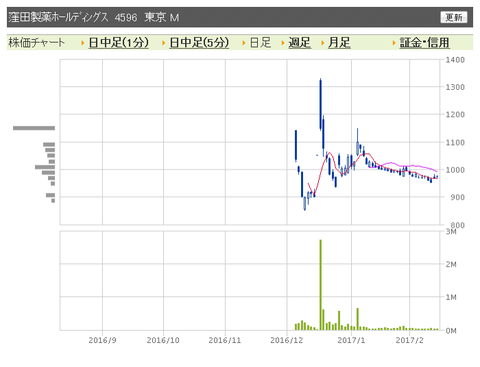The height and width of the screenshot is (367, 480).
Task: Click the 2016/12 date axis label
Action: coord(287,340)
